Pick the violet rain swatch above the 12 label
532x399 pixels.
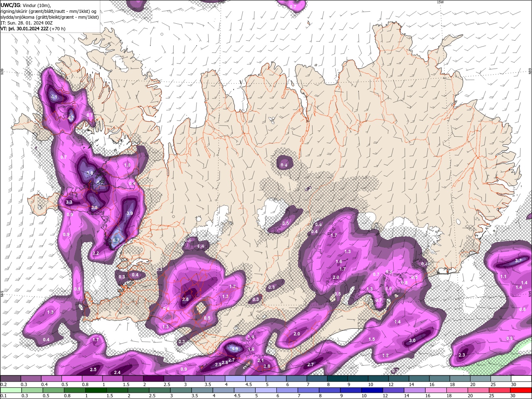[393, 390]
